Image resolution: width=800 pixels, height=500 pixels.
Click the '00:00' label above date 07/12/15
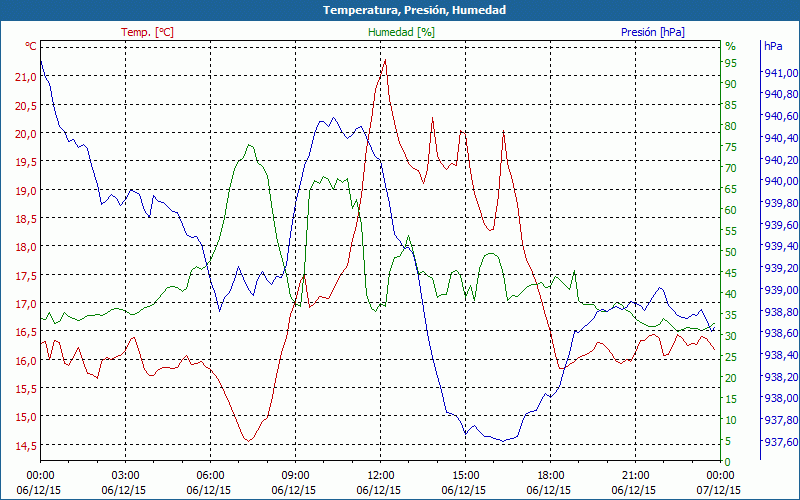coord(720,476)
